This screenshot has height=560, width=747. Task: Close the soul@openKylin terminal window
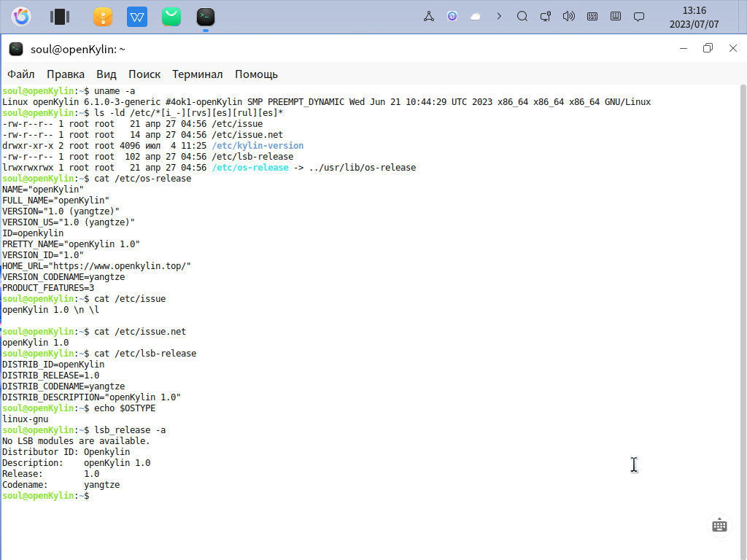click(x=732, y=48)
